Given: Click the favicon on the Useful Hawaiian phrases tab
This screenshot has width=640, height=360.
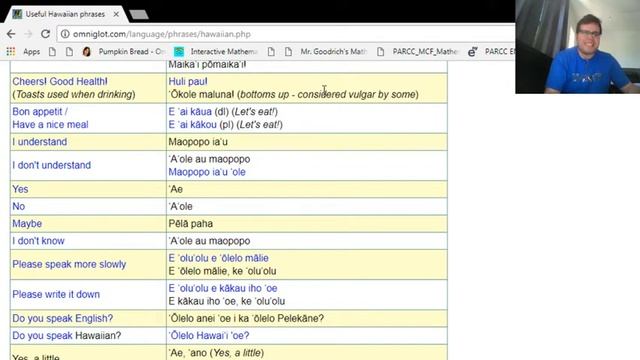Looking at the screenshot, I should (x=17, y=14).
